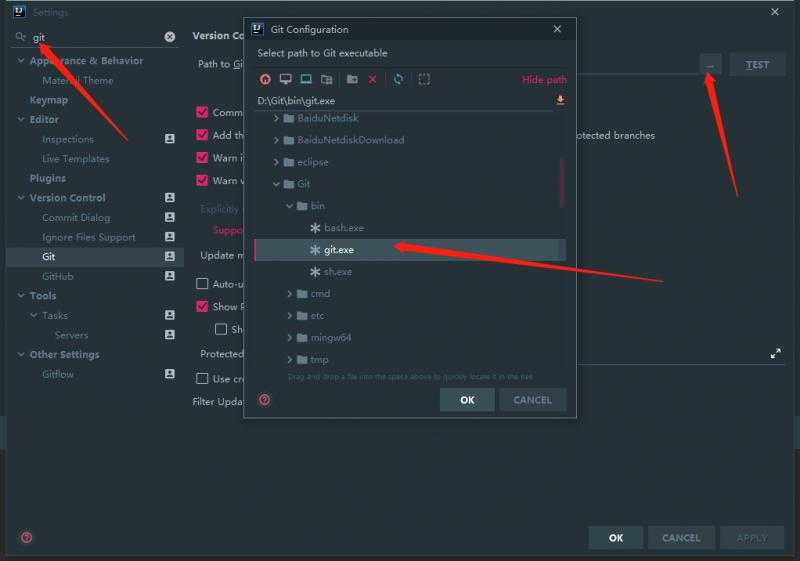The width and height of the screenshot is (800, 561).
Task: Click the file tree vertical scrollbar
Action: 562,183
